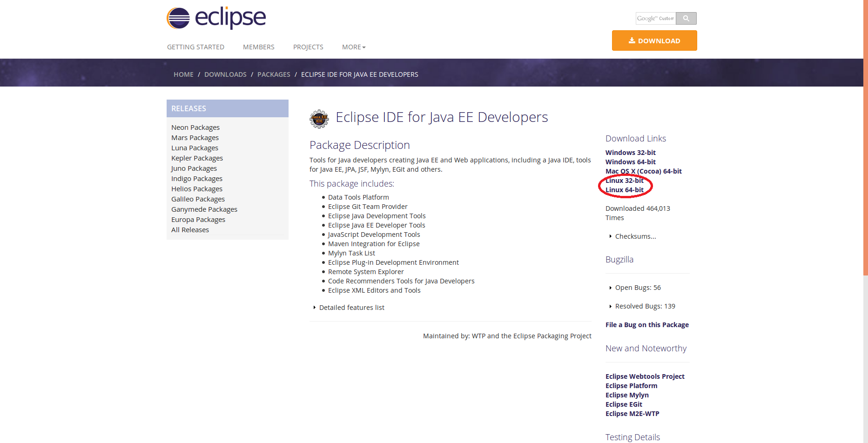Viewport: 868px width, 443px height.
Task: Open Eclipse Mylyn noteworthy link
Action: click(x=627, y=395)
